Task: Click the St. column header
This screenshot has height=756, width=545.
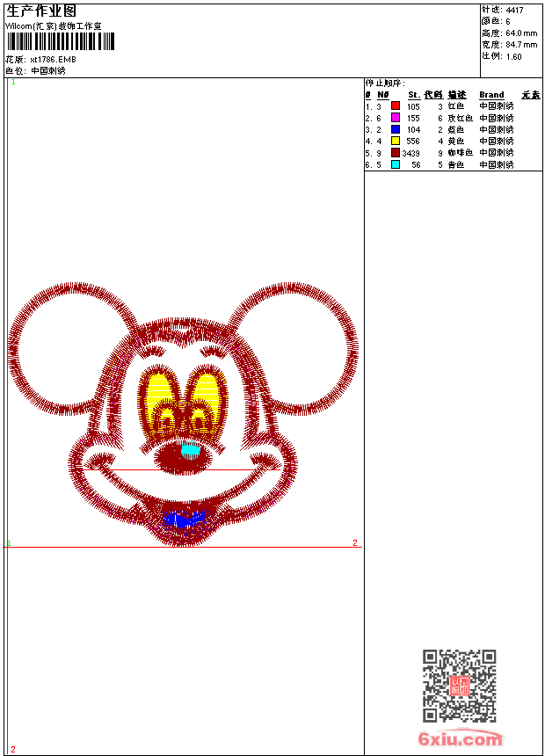Action: pyautogui.click(x=414, y=95)
